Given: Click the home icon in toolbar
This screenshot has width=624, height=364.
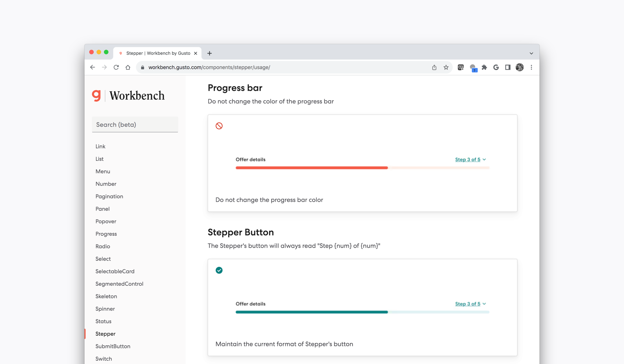Looking at the screenshot, I should click(x=128, y=67).
